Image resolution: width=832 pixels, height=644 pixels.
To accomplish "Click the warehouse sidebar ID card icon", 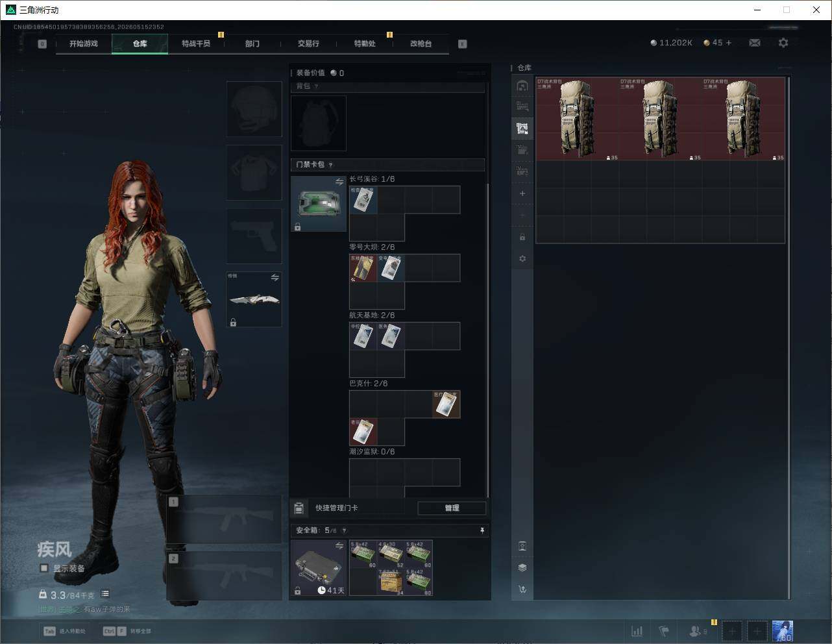I will (522, 546).
